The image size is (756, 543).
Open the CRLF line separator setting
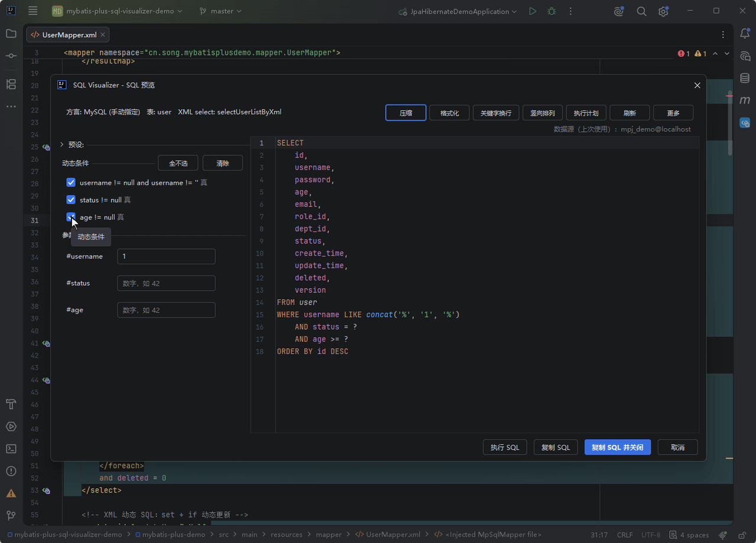pyautogui.click(x=625, y=535)
